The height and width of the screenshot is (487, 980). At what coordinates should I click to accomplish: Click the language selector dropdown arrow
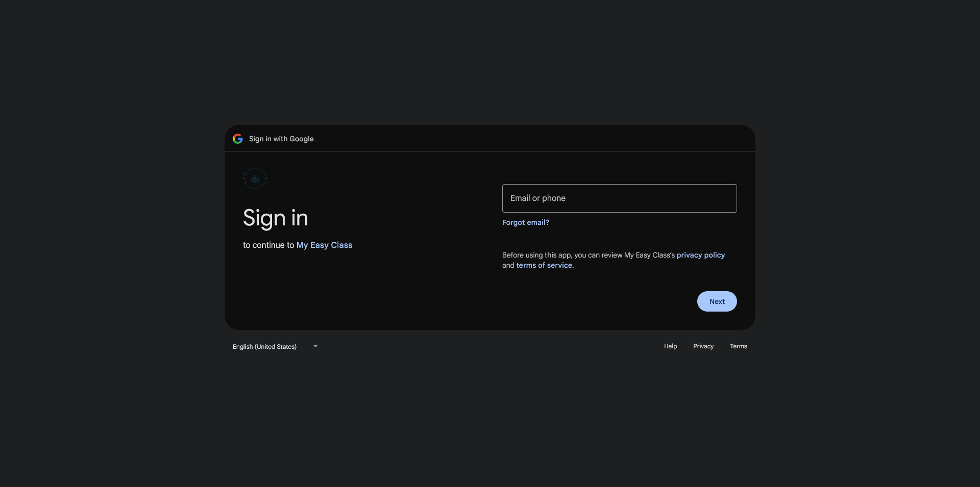(x=315, y=346)
